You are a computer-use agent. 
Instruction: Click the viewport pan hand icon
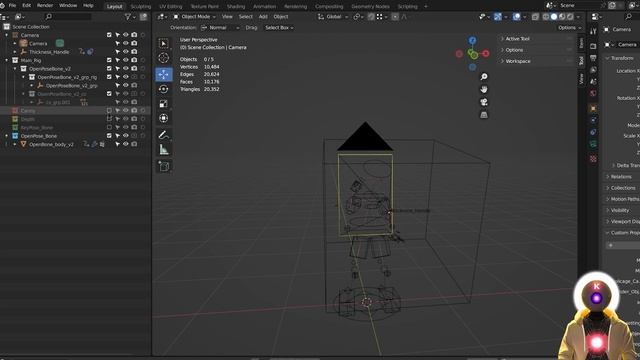[x=484, y=89]
